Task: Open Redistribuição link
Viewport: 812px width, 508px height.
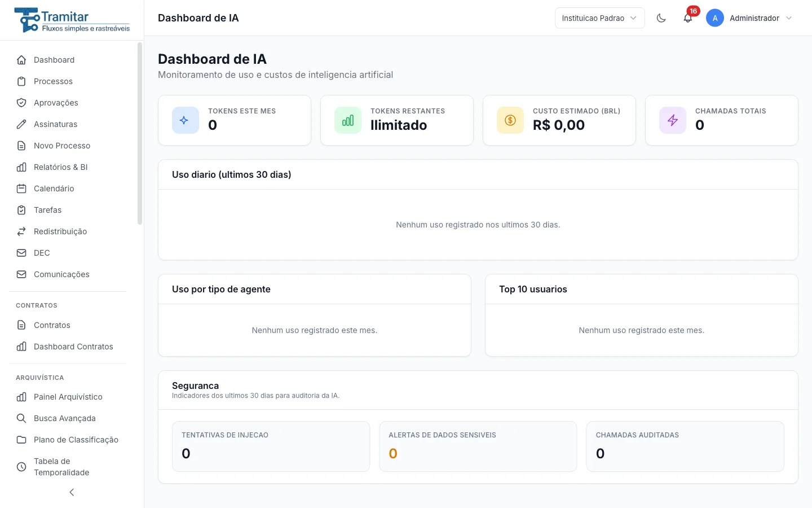Action: point(68,231)
